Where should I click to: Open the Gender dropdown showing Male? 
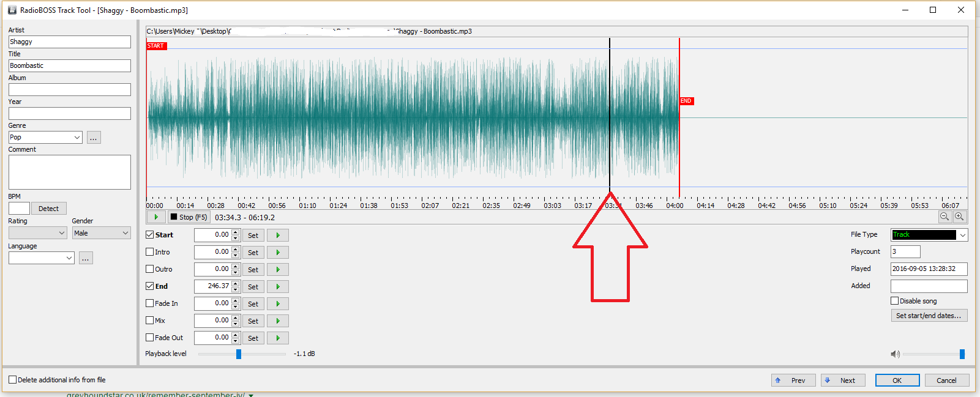click(102, 233)
